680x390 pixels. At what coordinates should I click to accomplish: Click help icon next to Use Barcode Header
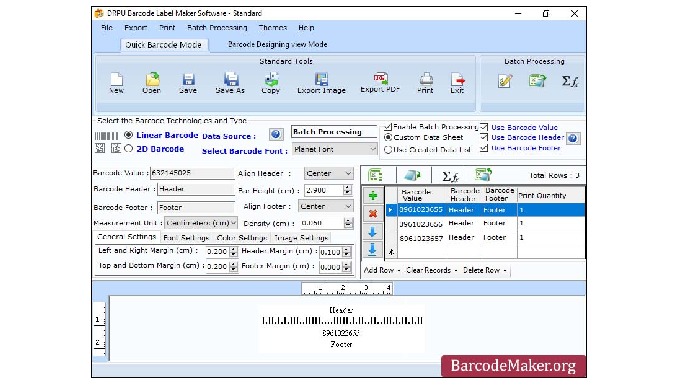click(x=573, y=138)
